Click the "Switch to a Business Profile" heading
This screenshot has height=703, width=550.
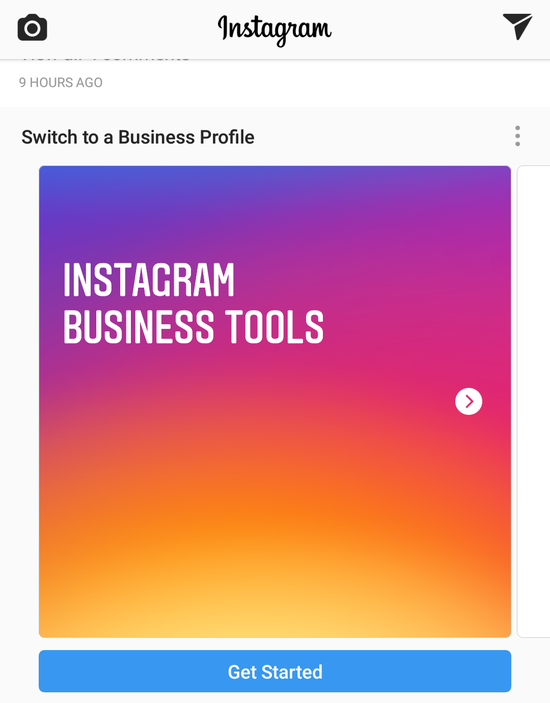click(x=138, y=137)
